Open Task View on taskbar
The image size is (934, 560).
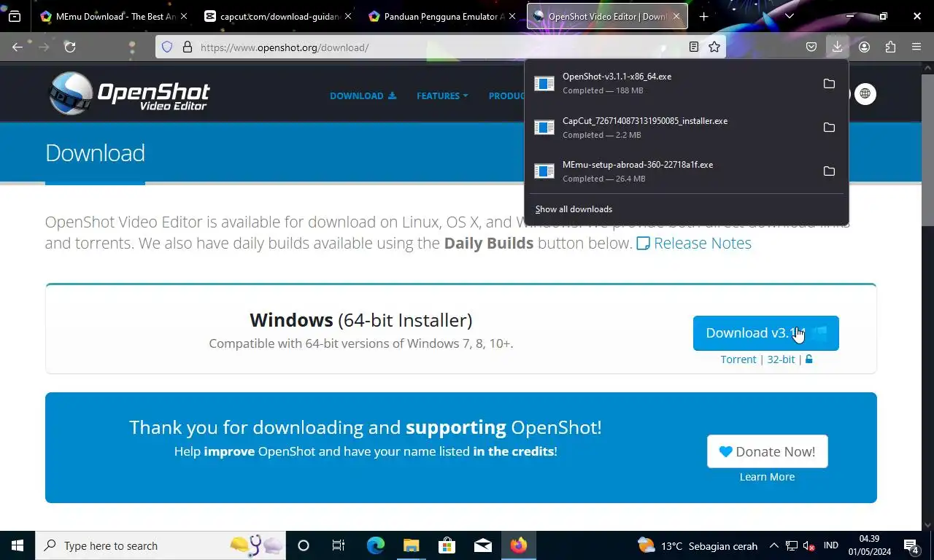coord(339,545)
